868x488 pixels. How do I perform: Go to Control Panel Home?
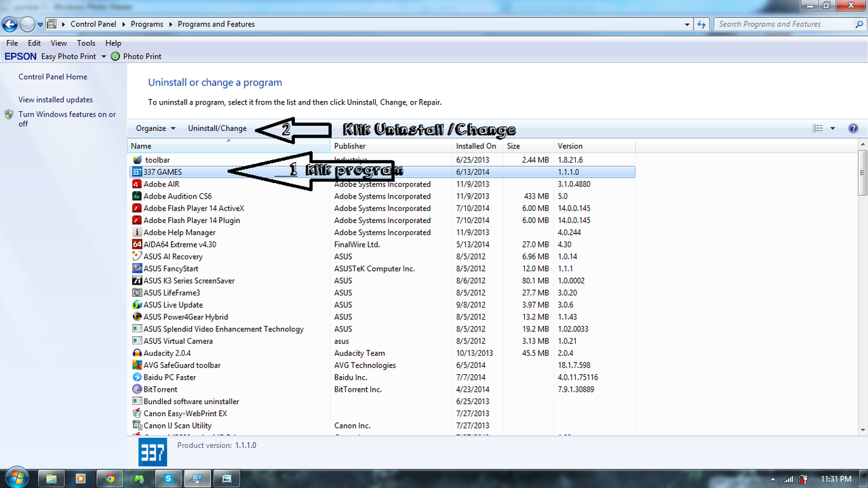(x=53, y=77)
